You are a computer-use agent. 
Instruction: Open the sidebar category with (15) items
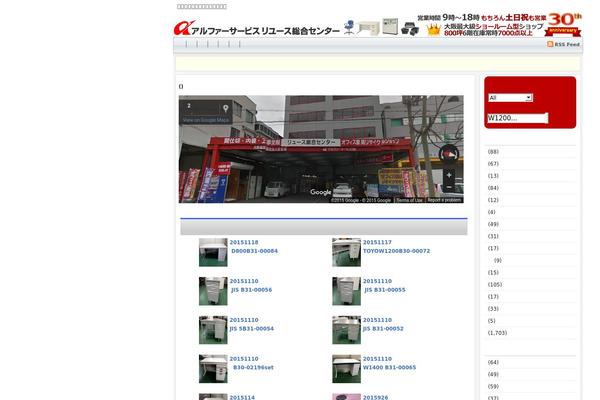[493, 273]
